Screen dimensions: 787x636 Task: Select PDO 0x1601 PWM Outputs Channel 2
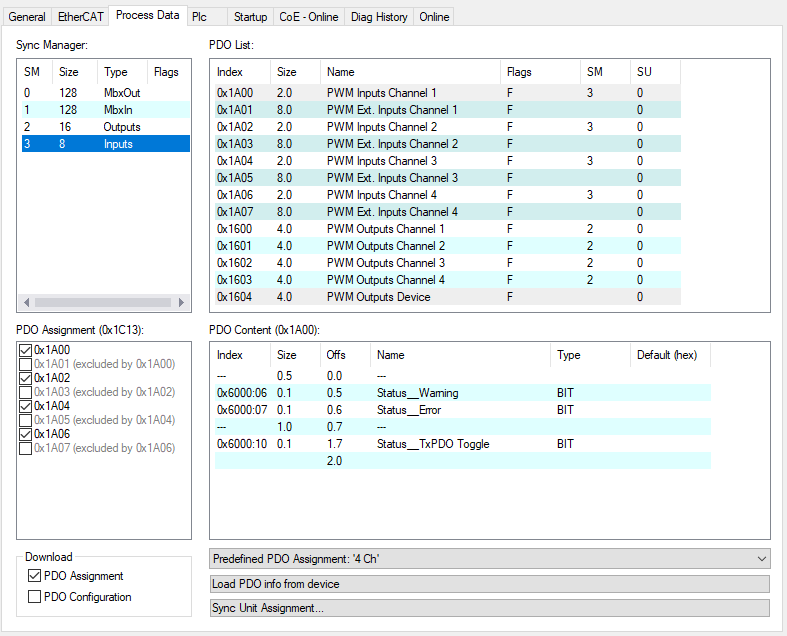tap(448, 246)
